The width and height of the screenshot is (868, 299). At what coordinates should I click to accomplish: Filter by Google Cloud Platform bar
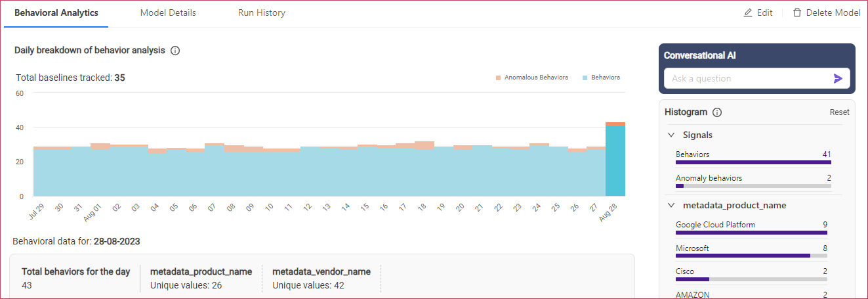[751, 227]
